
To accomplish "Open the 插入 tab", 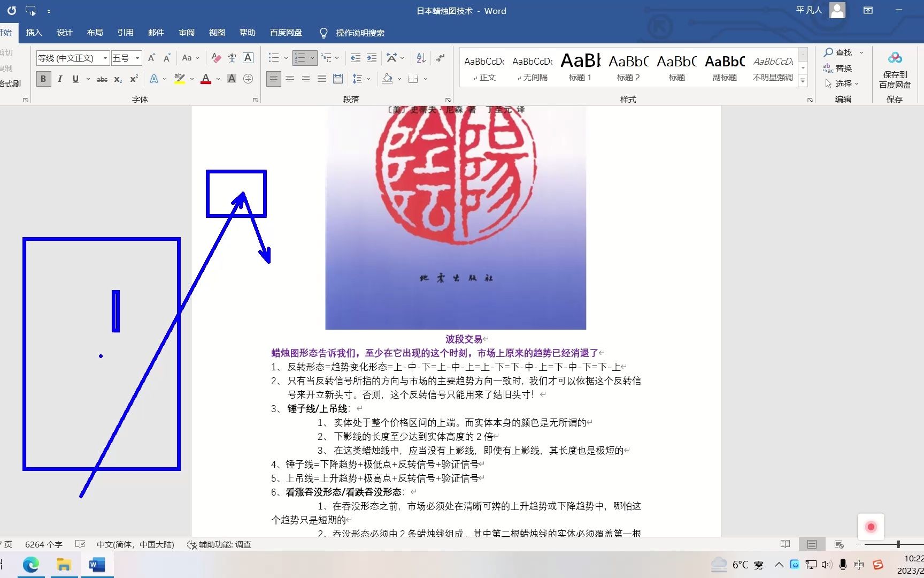I will tap(34, 33).
